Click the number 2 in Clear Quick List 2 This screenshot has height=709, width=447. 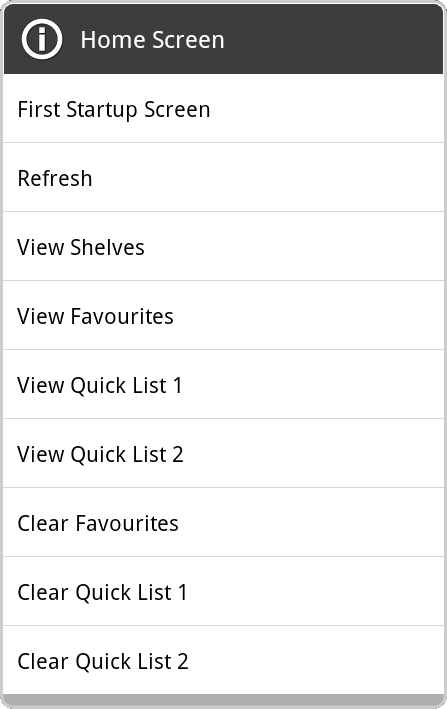(x=183, y=661)
